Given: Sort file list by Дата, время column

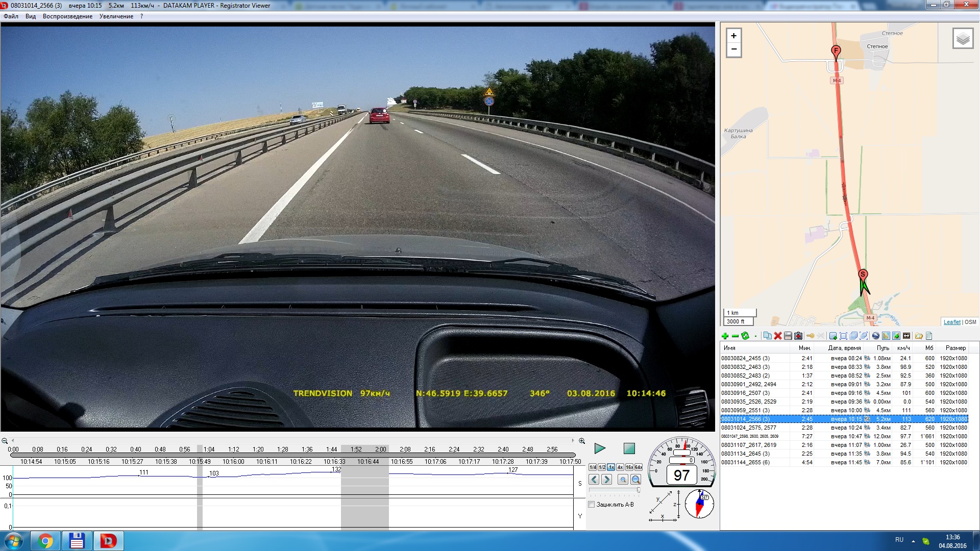Looking at the screenshot, I should [x=844, y=348].
